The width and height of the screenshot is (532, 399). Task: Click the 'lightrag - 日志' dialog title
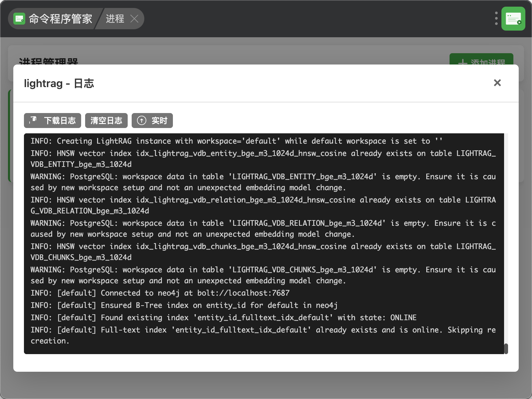pyautogui.click(x=59, y=83)
